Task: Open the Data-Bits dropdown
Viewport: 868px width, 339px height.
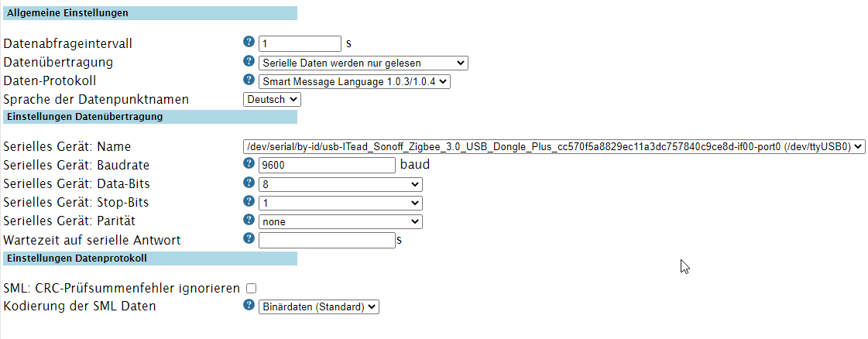Action: tap(340, 184)
